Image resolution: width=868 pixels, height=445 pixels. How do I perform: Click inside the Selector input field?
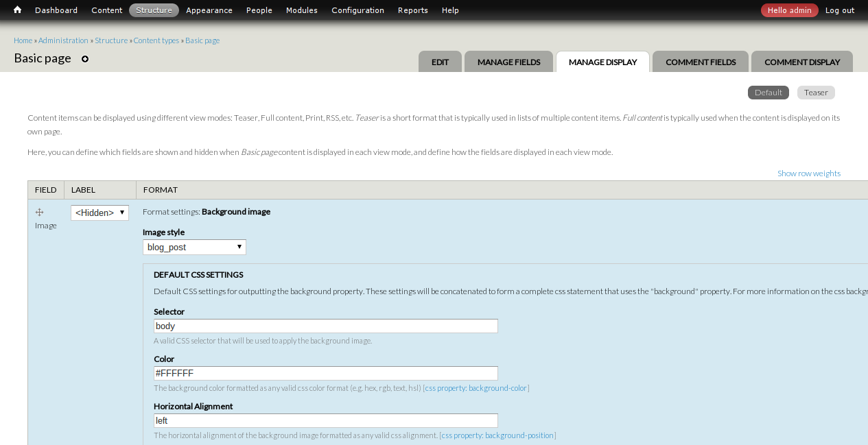coord(325,326)
